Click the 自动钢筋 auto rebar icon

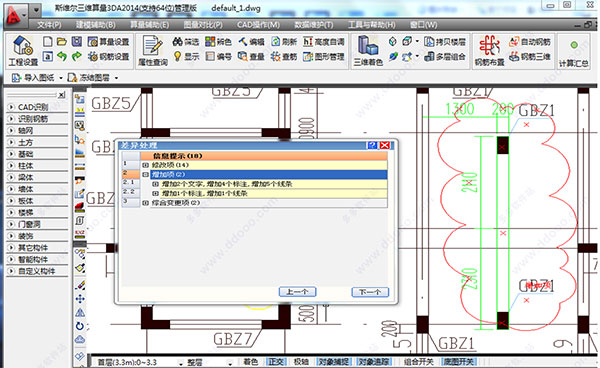[530, 42]
